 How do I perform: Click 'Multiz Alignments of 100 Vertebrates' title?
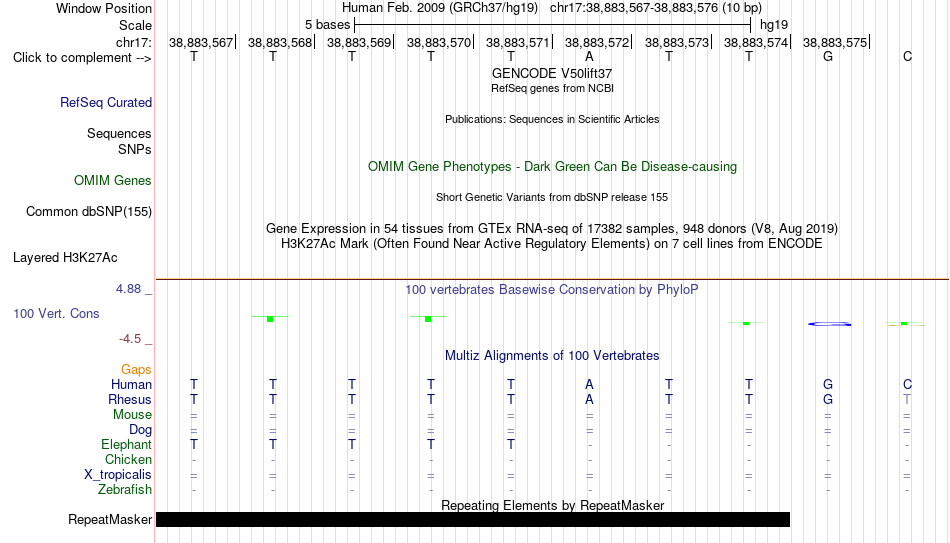[552, 356]
